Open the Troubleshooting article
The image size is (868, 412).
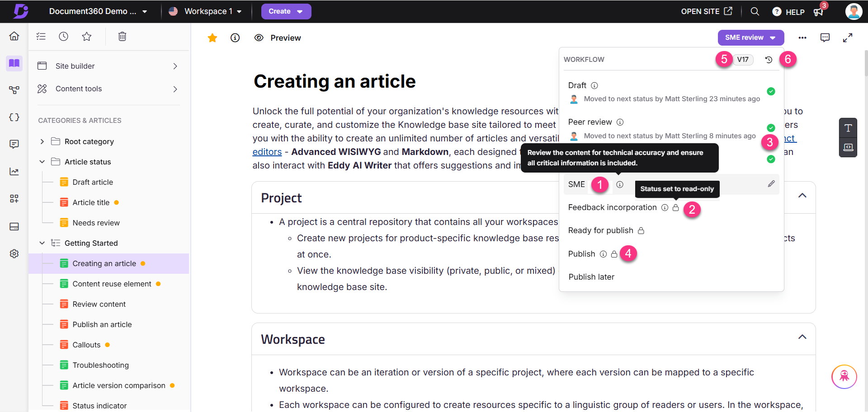click(100, 365)
